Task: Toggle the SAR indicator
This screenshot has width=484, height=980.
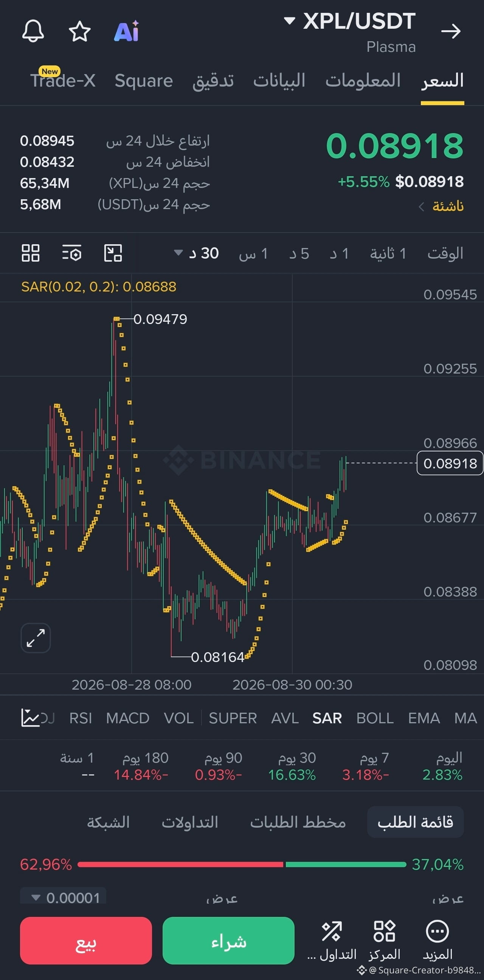Action: point(327,718)
